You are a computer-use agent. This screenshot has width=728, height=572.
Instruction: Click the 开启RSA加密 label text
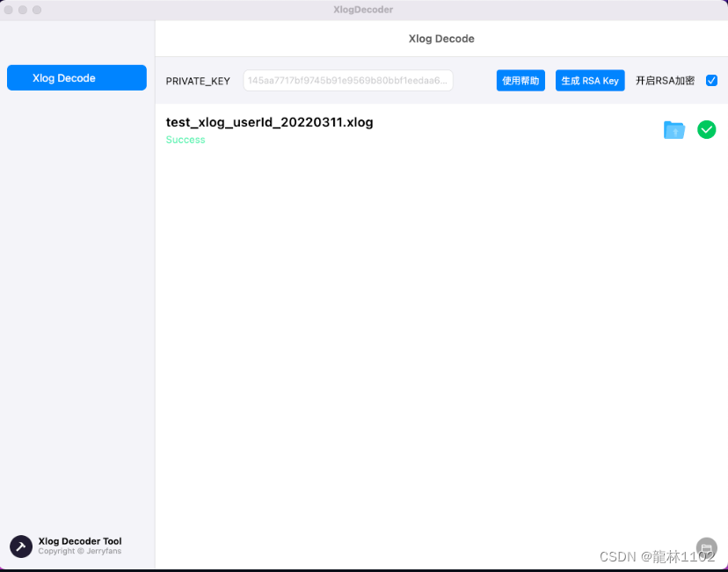point(665,81)
